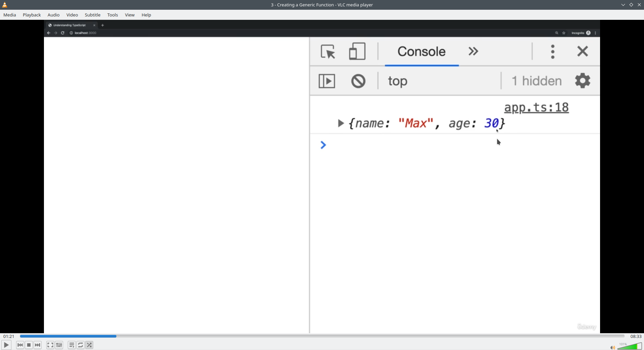Toggle the playlist view

[x=72, y=345]
